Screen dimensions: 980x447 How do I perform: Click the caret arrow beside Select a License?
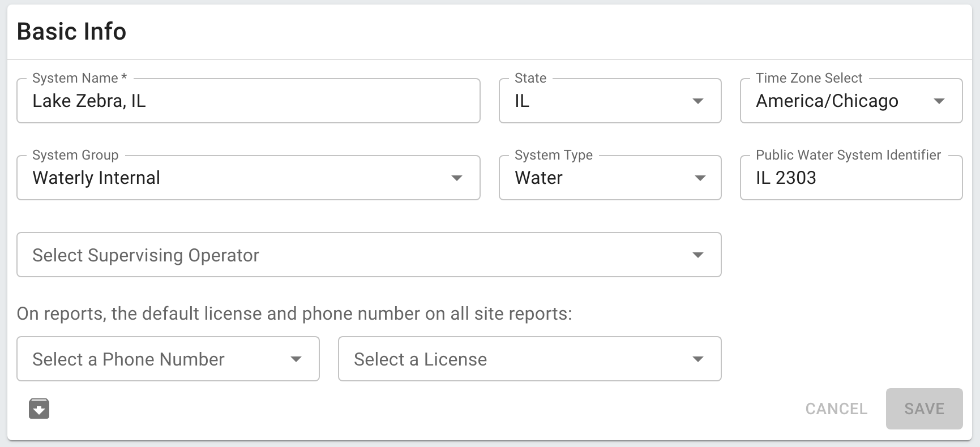tap(698, 359)
